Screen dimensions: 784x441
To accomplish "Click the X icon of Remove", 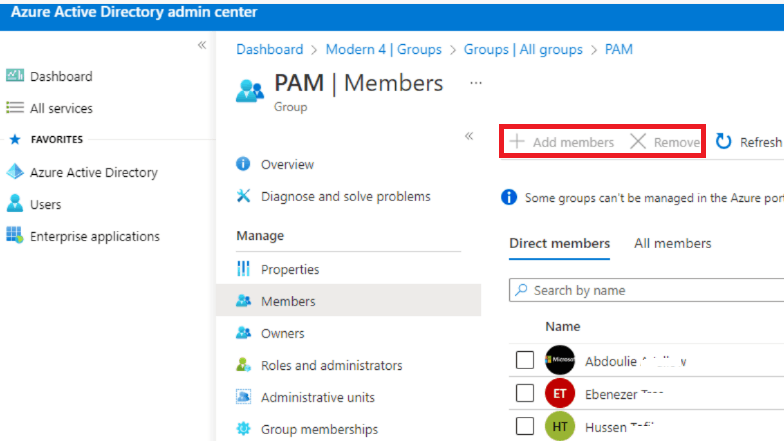I will click(638, 142).
